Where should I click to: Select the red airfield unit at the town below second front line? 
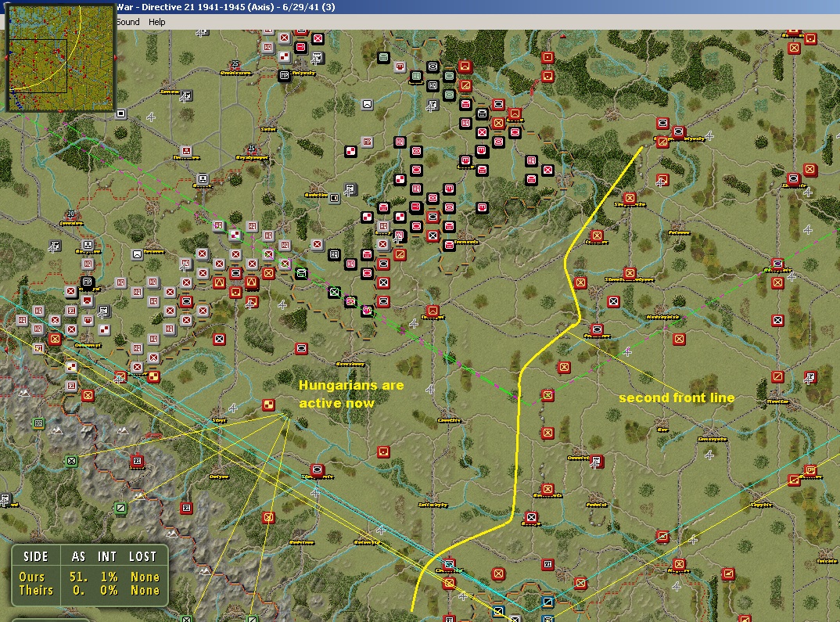coord(597,461)
